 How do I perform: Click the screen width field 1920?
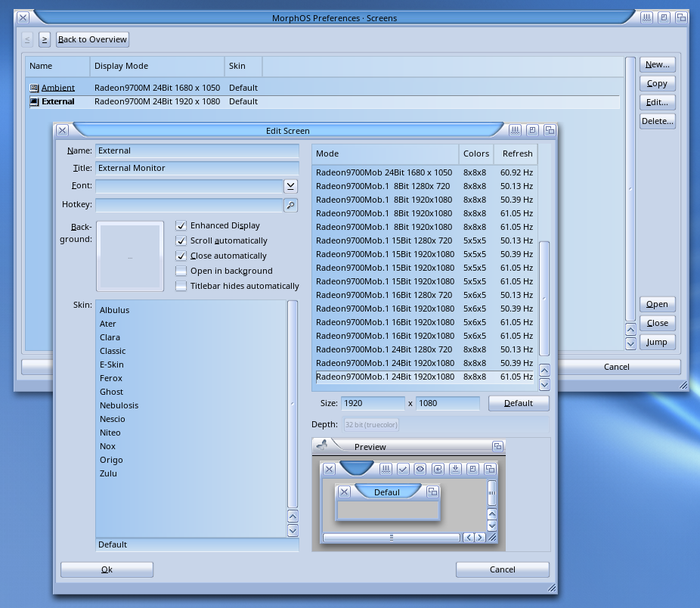point(373,403)
